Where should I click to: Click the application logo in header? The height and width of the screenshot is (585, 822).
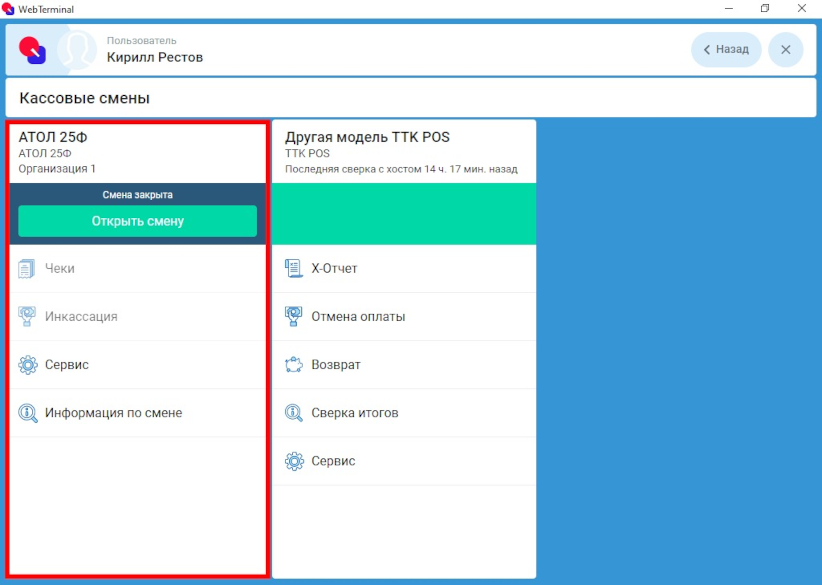pyautogui.click(x=33, y=50)
